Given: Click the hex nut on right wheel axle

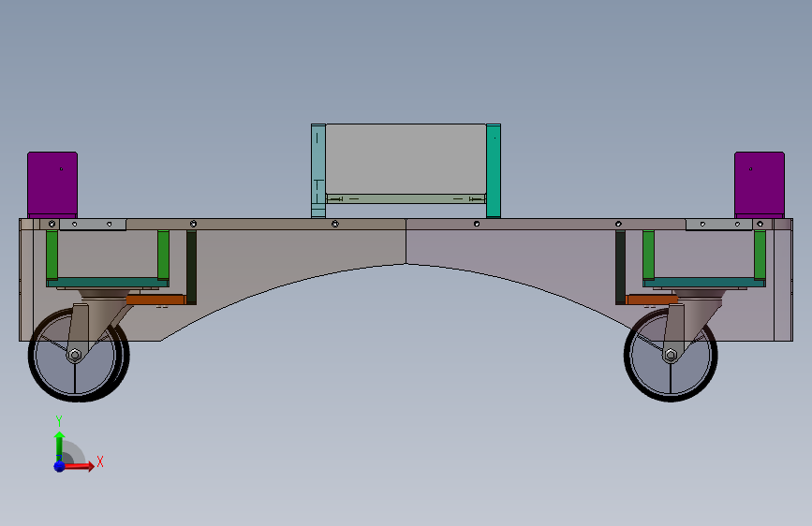Looking at the screenshot, I should point(671,355).
